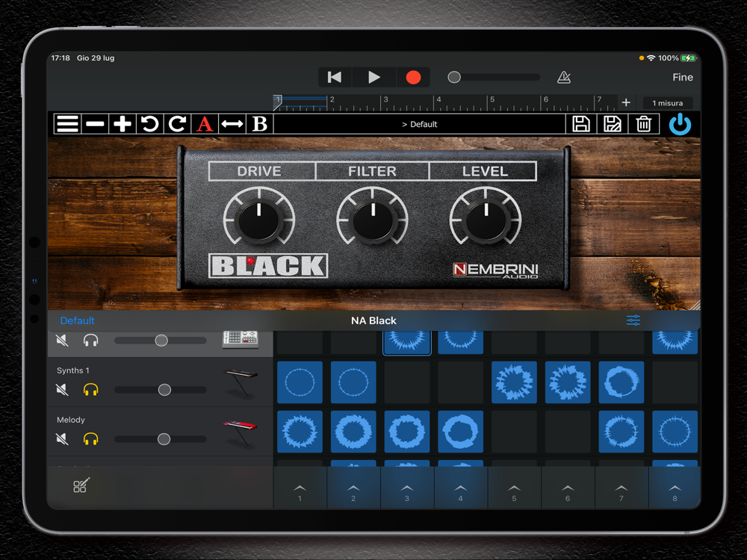Open the Synths 1 keyboard instrument icon
747x560 pixels.
point(241,383)
